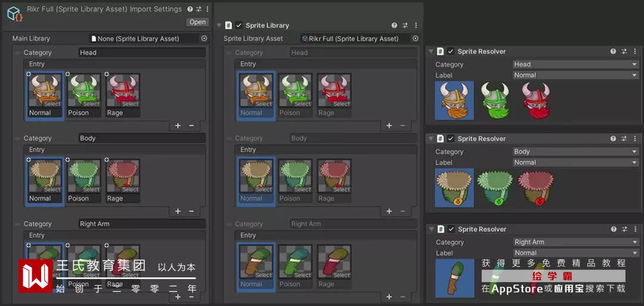Open Body Sprite Resolver context menu
Viewport: 644px width, 306px height.
coord(634,139)
